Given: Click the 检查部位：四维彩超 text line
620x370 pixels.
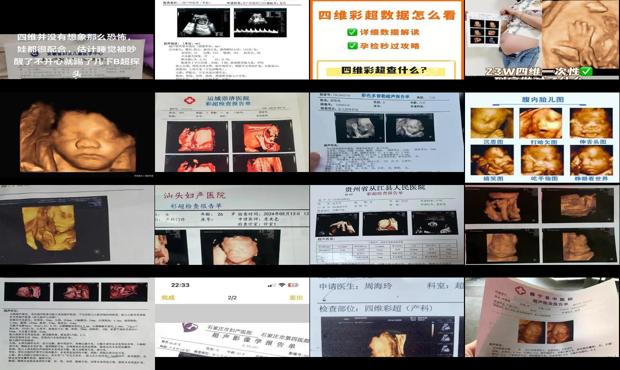Looking at the screenshot, I should 376,308.
